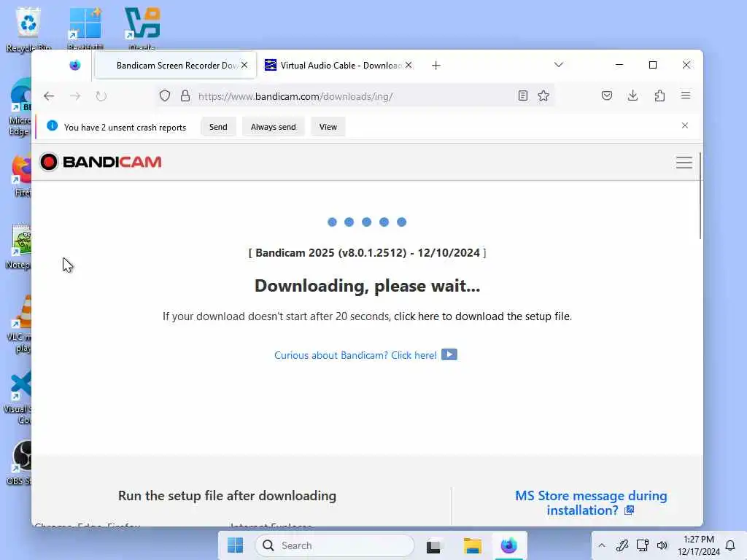
Task: Open the pen menu tray icon
Action: [622, 545]
